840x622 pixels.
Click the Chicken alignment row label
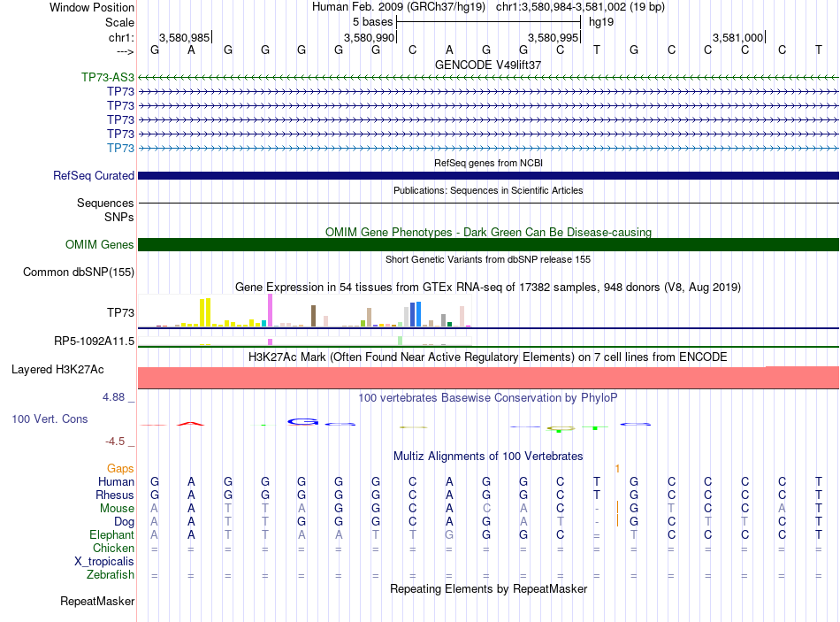113,548
